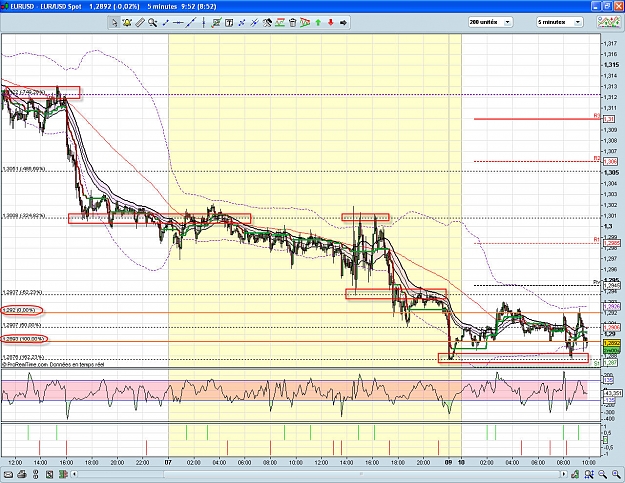Image resolution: width=625 pixels, height=483 pixels.
Task: Select the blue crossing lines tool
Action: (242, 23)
